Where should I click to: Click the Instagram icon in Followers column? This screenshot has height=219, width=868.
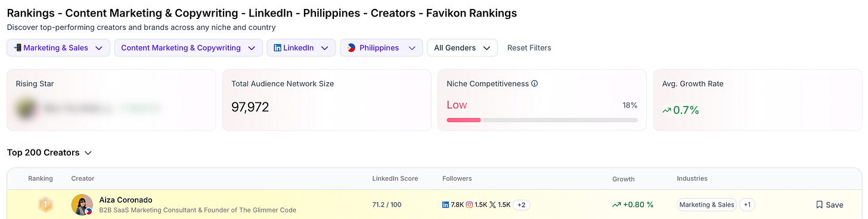(469, 205)
